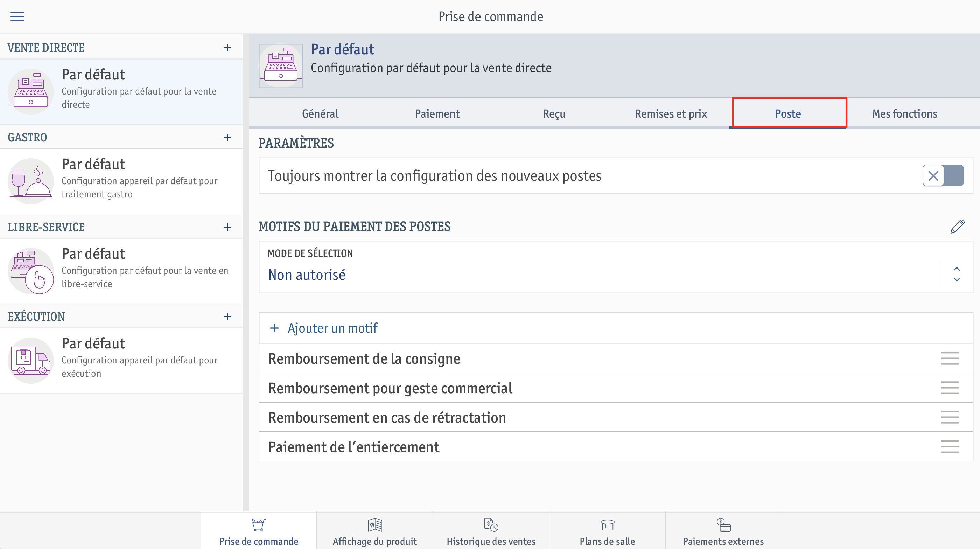The image size is (980, 549).
Task: Click the VENTE DIRECTE section header
Action: pos(46,48)
